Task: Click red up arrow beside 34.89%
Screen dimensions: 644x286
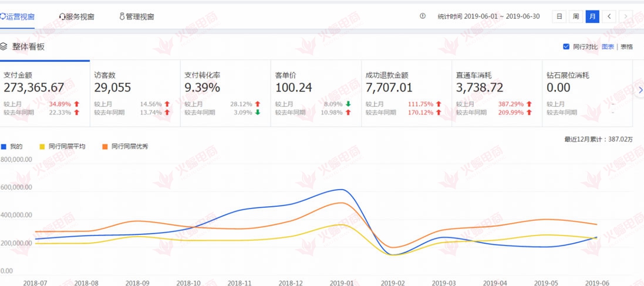Action: 76,104
